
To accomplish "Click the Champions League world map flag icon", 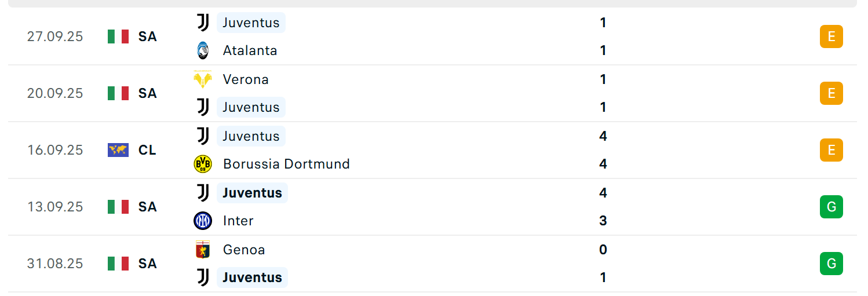I will click(x=118, y=150).
